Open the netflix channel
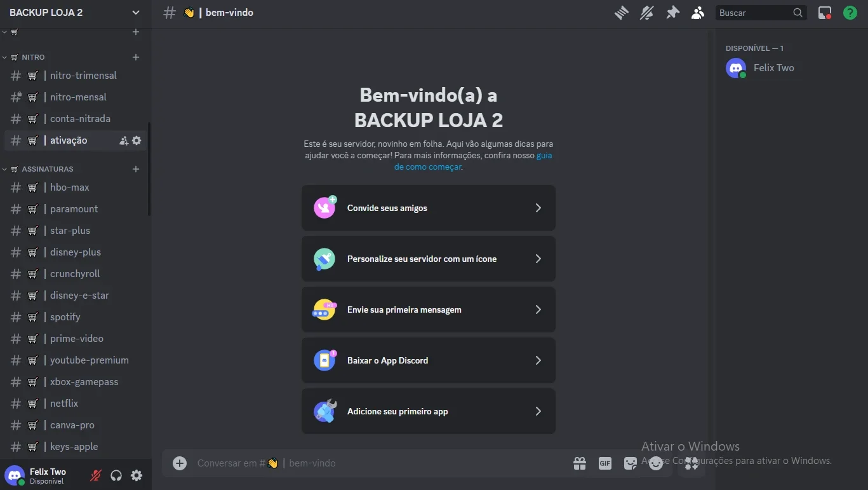The image size is (868, 490). click(x=76, y=404)
